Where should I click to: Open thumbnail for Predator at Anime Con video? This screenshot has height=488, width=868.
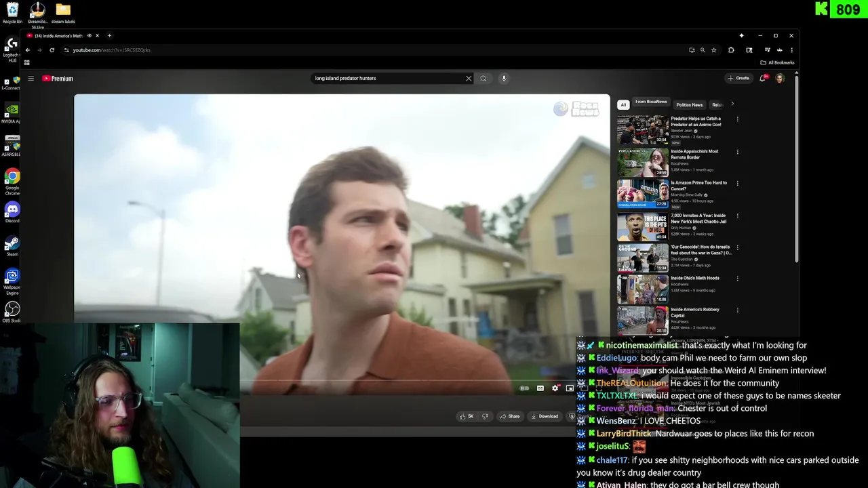coord(642,129)
